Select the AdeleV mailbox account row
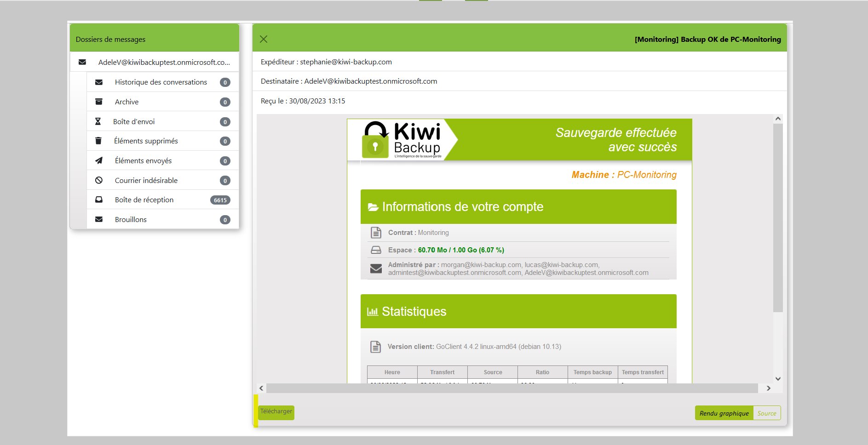 tap(155, 62)
